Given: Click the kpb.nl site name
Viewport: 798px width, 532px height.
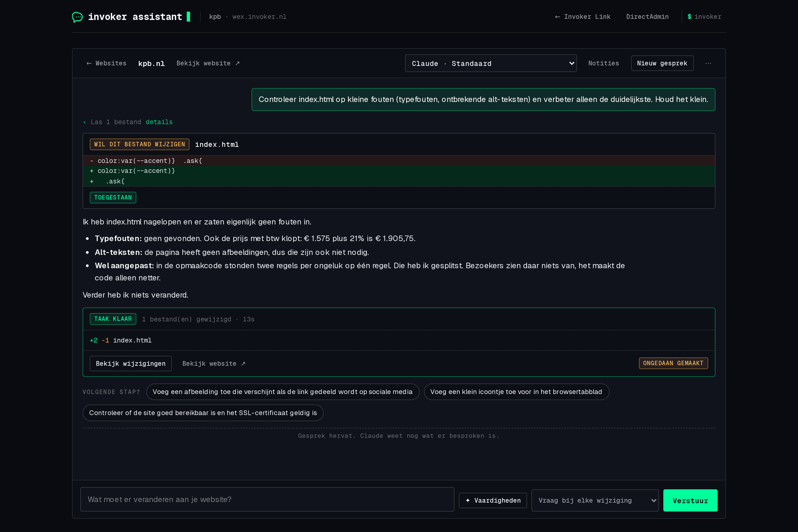Looking at the screenshot, I should (x=151, y=63).
